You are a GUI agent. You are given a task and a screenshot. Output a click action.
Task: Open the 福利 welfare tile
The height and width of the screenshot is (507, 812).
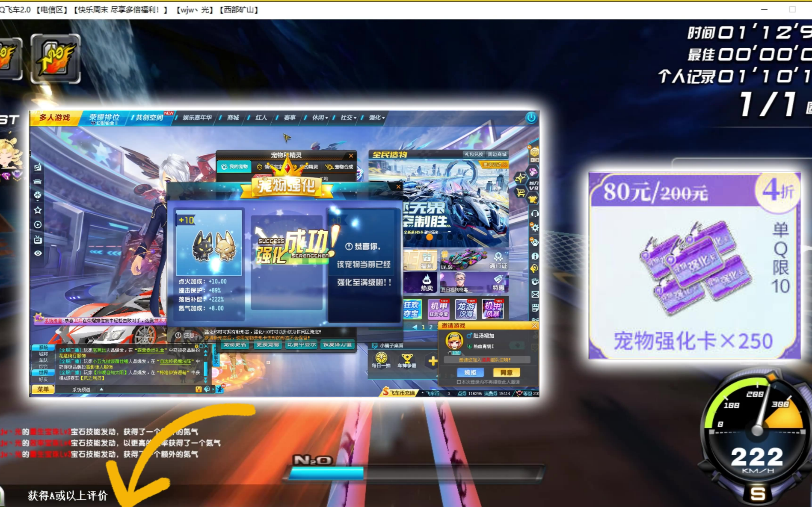pyautogui.click(x=420, y=260)
